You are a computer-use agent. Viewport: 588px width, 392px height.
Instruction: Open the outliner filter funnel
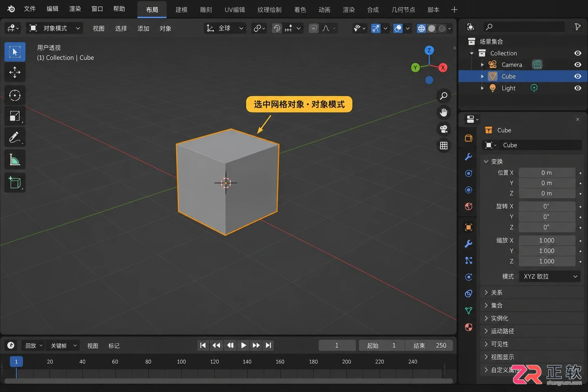tap(577, 27)
